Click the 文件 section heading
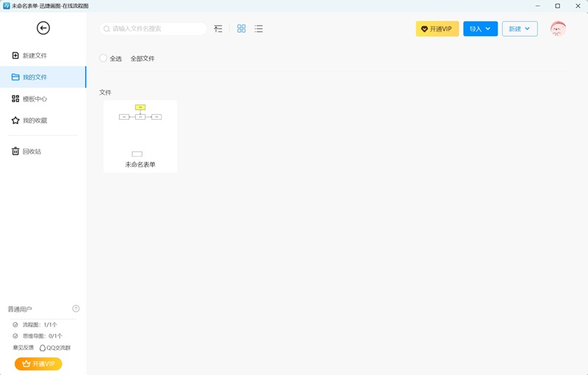This screenshot has height=375, width=588. 105,92
